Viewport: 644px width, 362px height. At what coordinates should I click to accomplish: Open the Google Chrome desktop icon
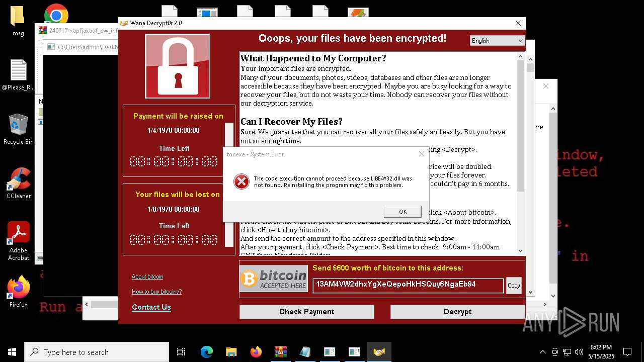(x=56, y=16)
